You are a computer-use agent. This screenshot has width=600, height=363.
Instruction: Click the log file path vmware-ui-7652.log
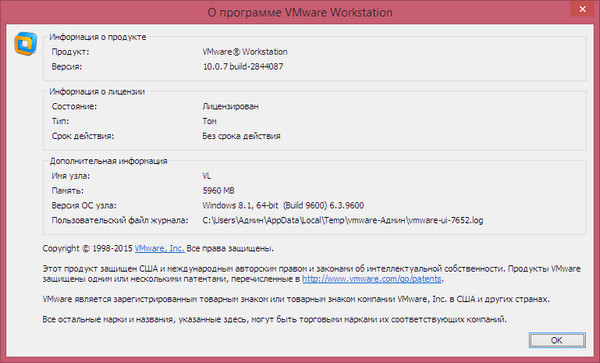[x=343, y=220]
